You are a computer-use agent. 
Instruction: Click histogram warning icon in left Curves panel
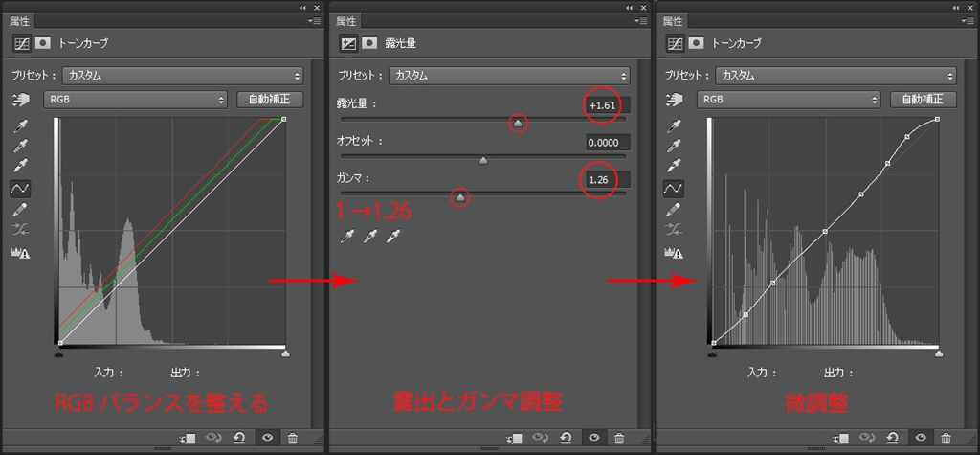[21, 252]
